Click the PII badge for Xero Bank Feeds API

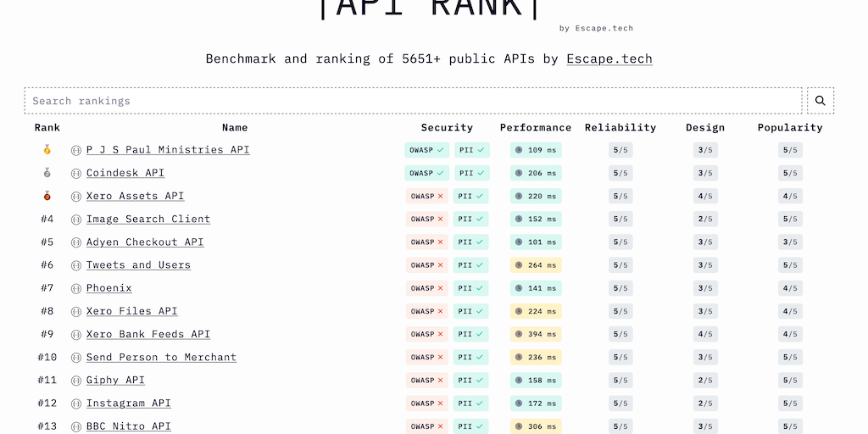(471, 334)
